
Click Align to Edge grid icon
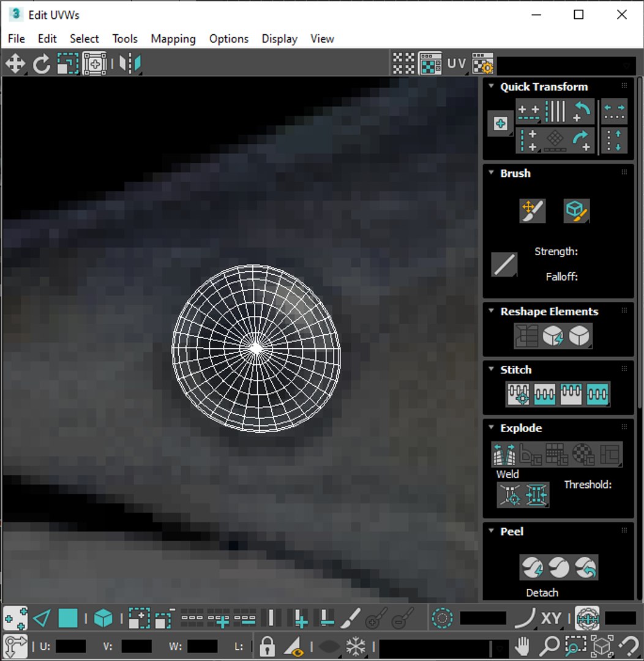(x=555, y=140)
